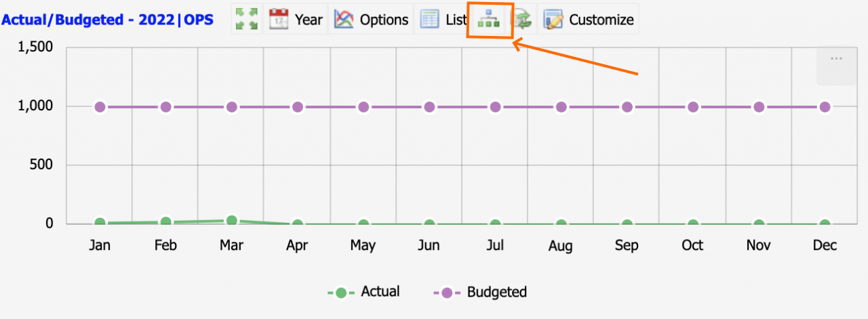Open the Year calendar selector

tap(296, 20)
